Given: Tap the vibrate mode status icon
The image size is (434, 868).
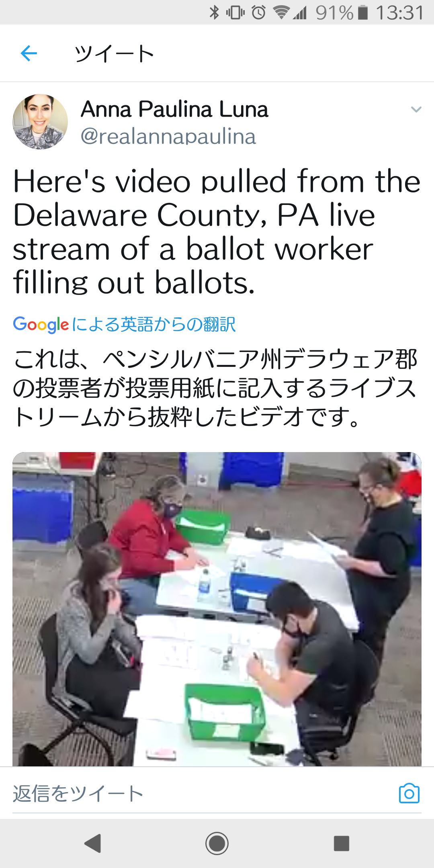Looking at the screenshot, I should tap(235, 12).
